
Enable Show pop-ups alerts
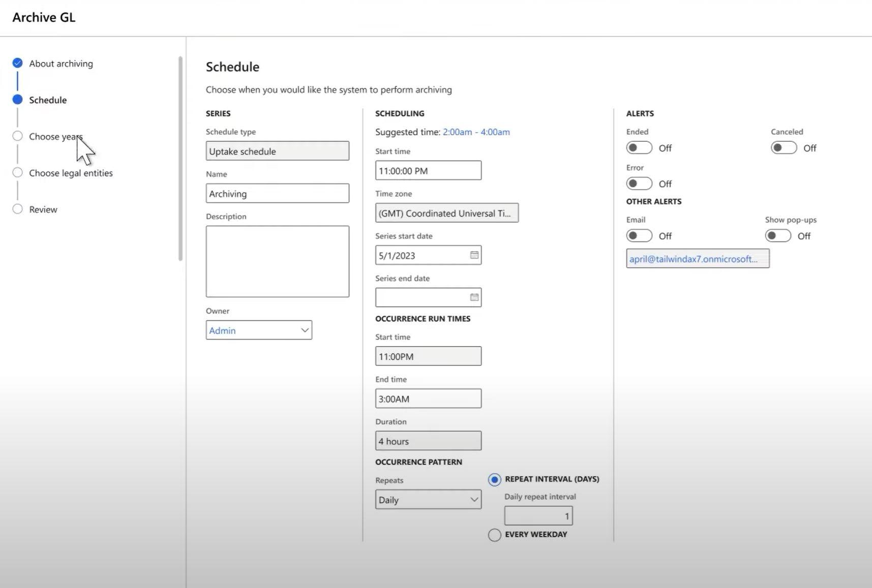coord(777,235)
